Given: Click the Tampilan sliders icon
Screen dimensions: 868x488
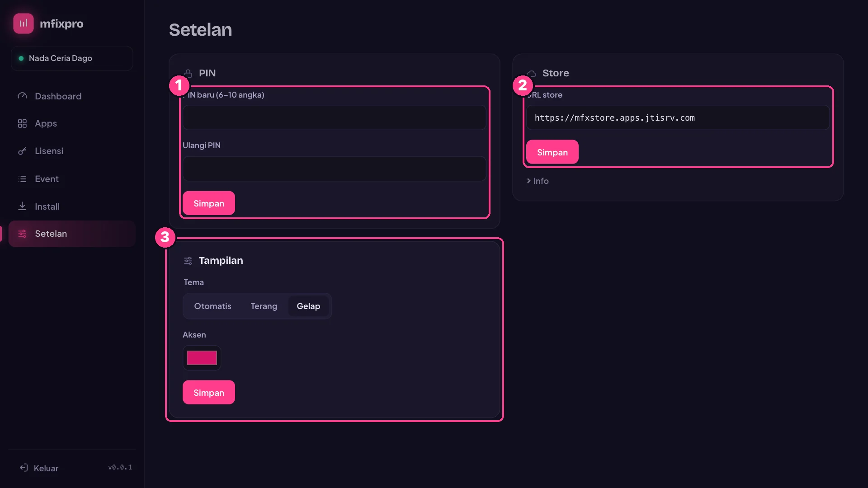Looking at the screenshot, I should (188, 261).
